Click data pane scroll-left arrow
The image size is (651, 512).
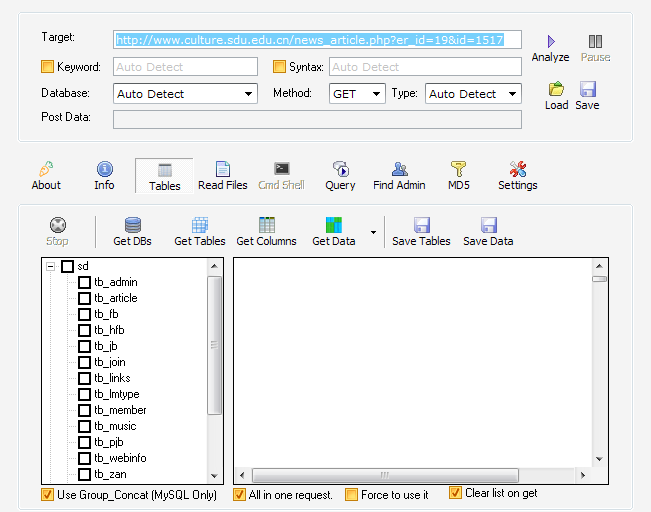click(x=242, y=475)
